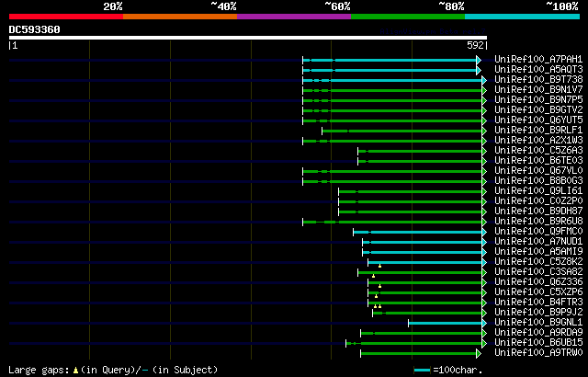Image resolution: width=588 pixels, height=377 pixels.
Task: Click the '=100char.' scale label
Action: click(x=456, y=370)
